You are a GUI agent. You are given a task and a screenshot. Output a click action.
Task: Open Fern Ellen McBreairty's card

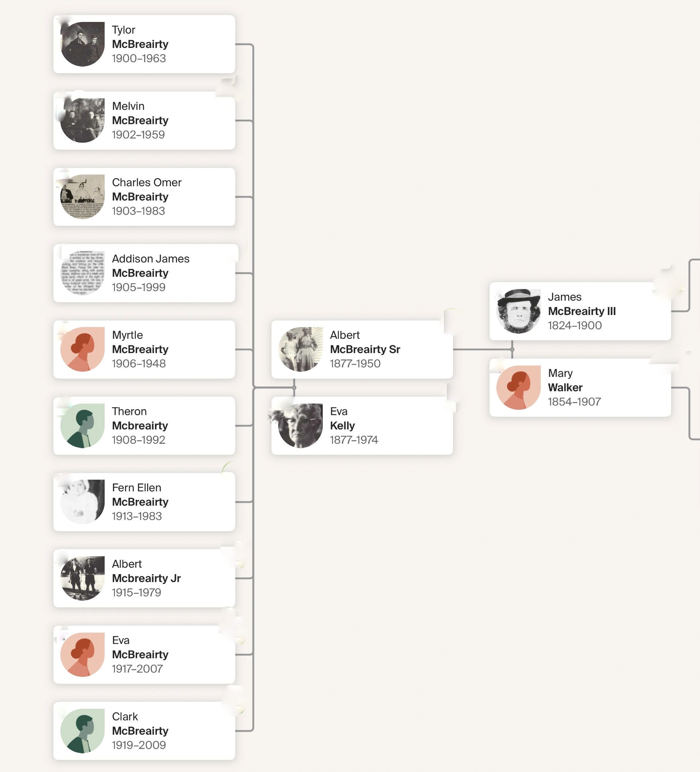tap(144, 502)
